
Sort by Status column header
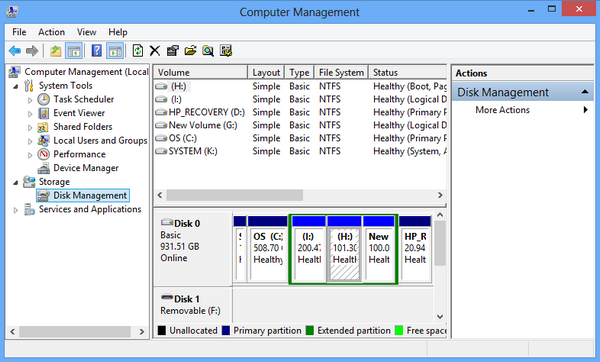coord(408,72)
